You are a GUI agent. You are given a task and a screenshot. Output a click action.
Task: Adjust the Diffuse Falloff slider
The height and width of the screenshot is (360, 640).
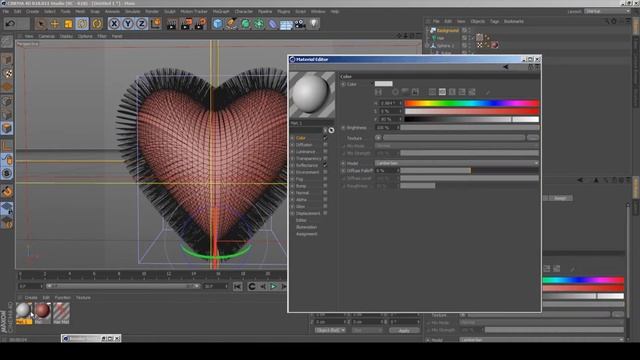click(469, 171)
